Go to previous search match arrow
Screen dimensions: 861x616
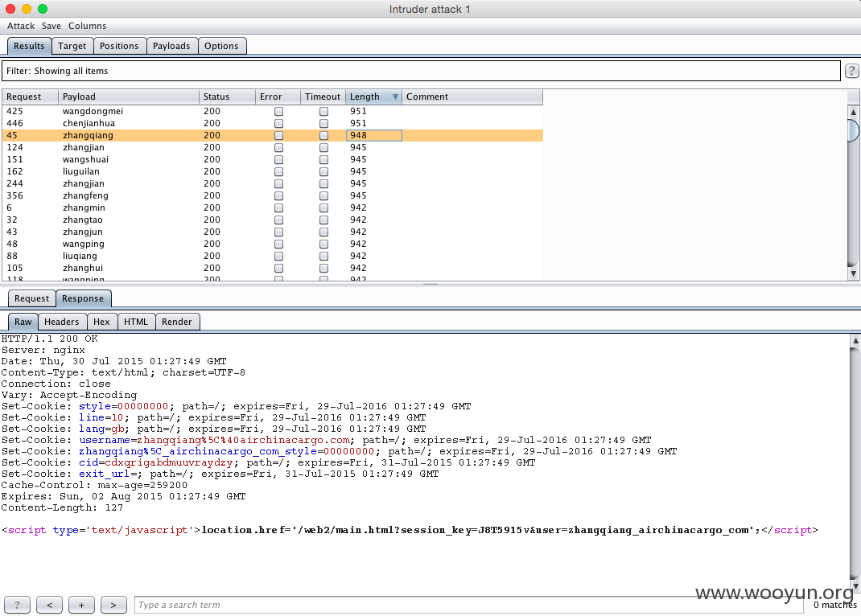click(49, 605)
